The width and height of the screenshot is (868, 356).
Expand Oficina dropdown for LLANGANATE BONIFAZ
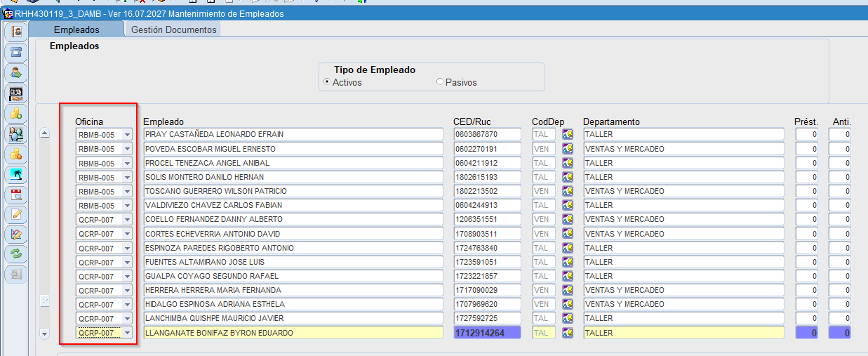(x=127, y=333)
